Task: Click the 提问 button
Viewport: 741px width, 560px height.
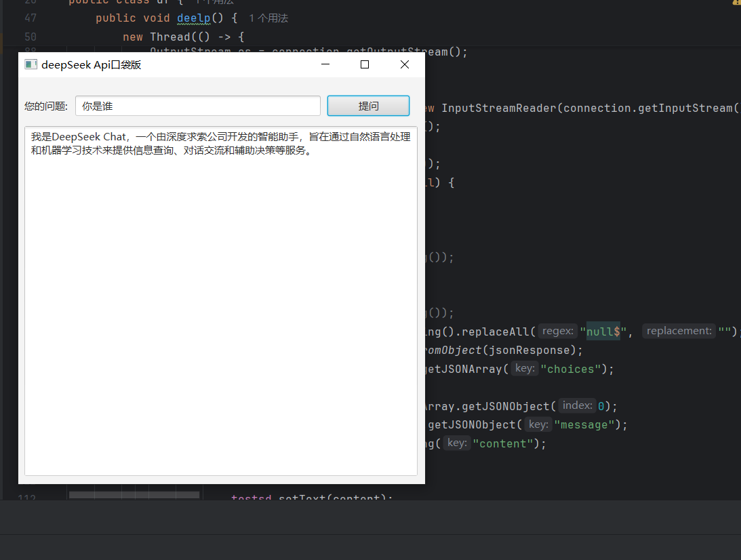Action: click(368, 106)
